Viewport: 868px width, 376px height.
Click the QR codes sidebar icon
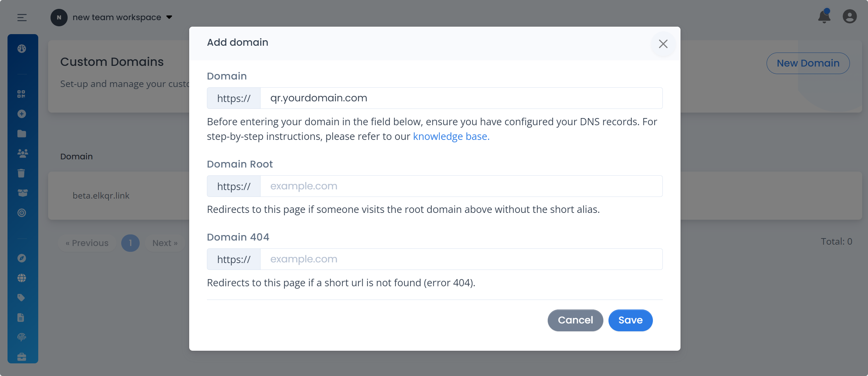click(22, 94)
